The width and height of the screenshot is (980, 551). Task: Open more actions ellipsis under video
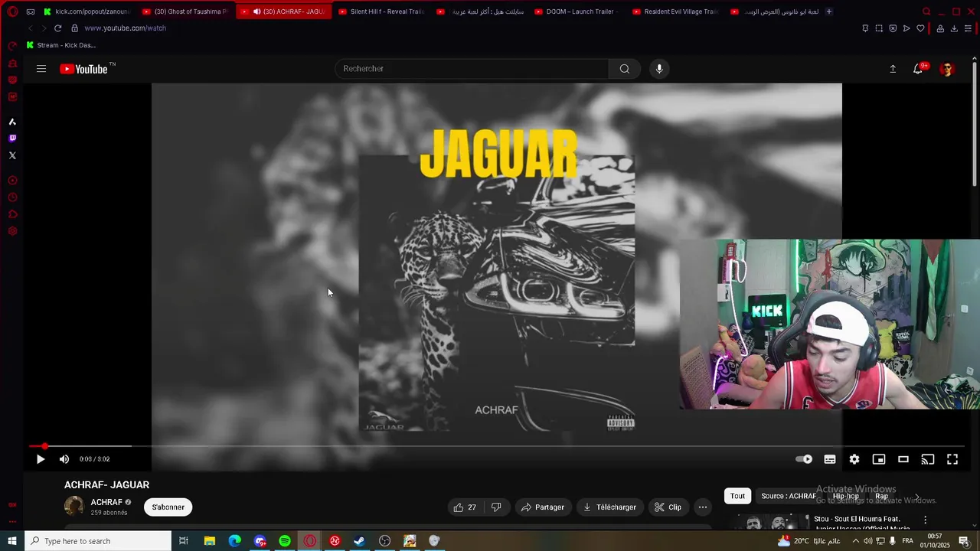703,507
